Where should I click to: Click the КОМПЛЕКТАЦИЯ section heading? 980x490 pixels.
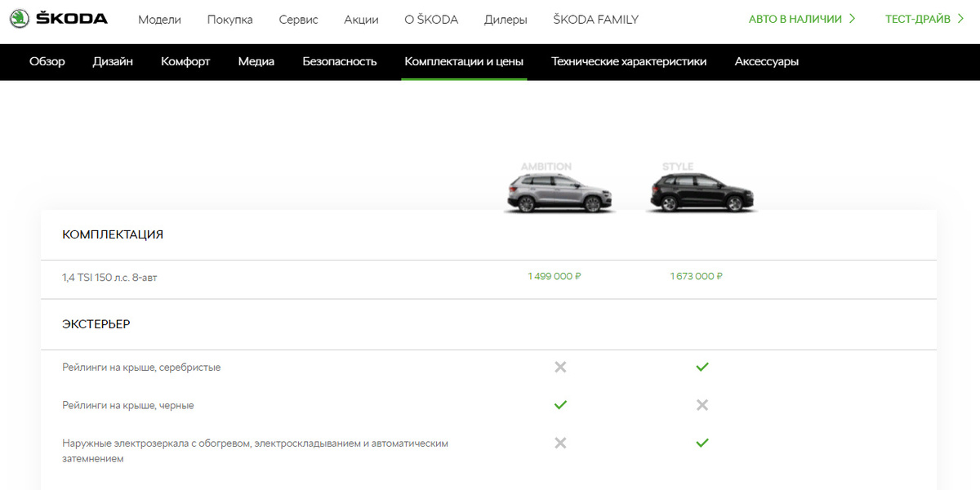click(113, 234)
